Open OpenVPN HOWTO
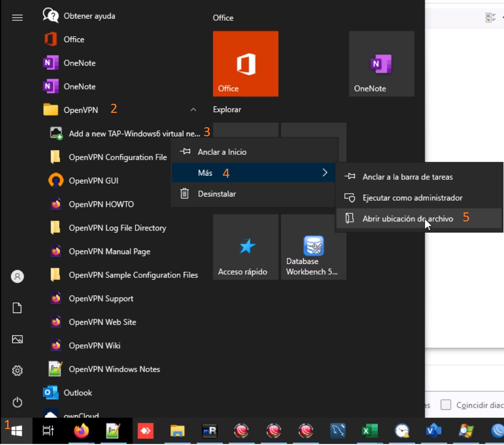The image size is (504, 445). pos(92,204)
